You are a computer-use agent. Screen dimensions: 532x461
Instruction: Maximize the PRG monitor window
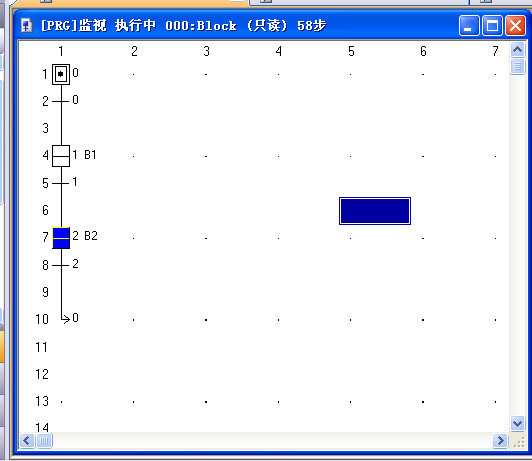[x=492, y=25]
